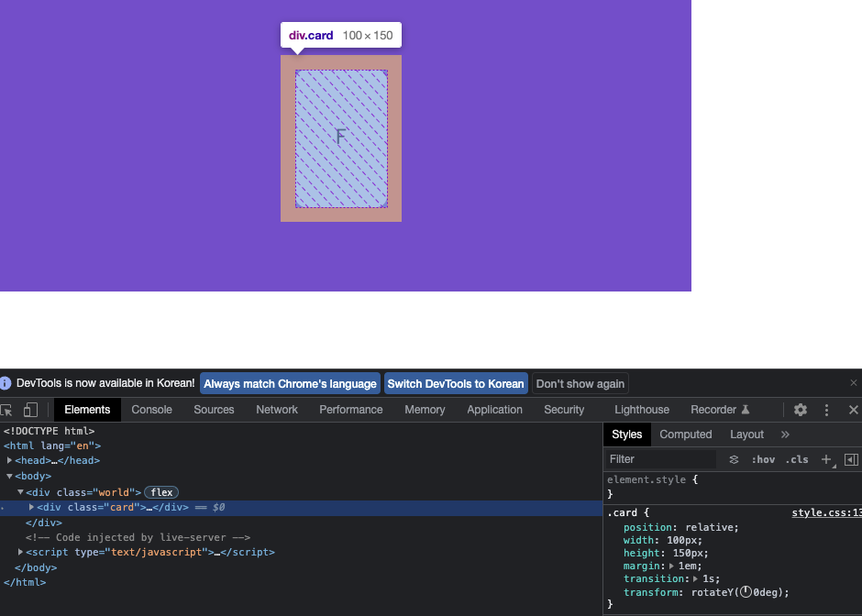
Task: Expand the head element node
Action: pos(9,460)
